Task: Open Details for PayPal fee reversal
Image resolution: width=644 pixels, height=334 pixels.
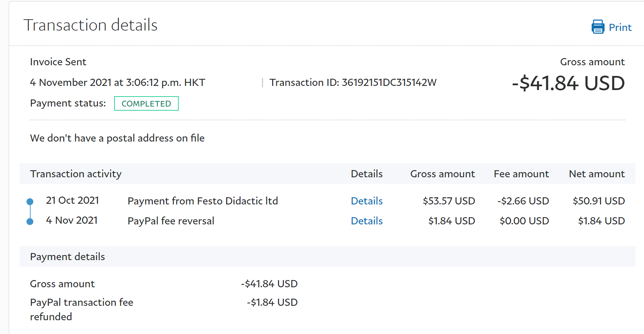Action: [x=367, y=221]
